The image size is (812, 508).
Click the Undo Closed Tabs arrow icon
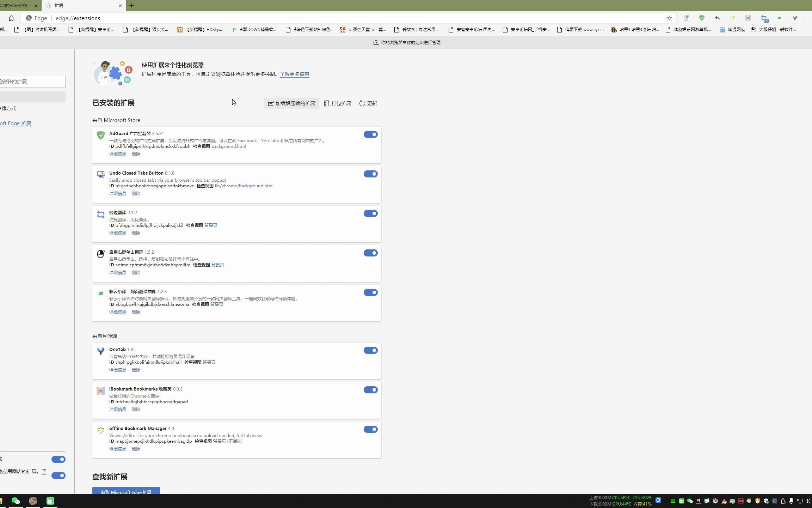[717, 18]
